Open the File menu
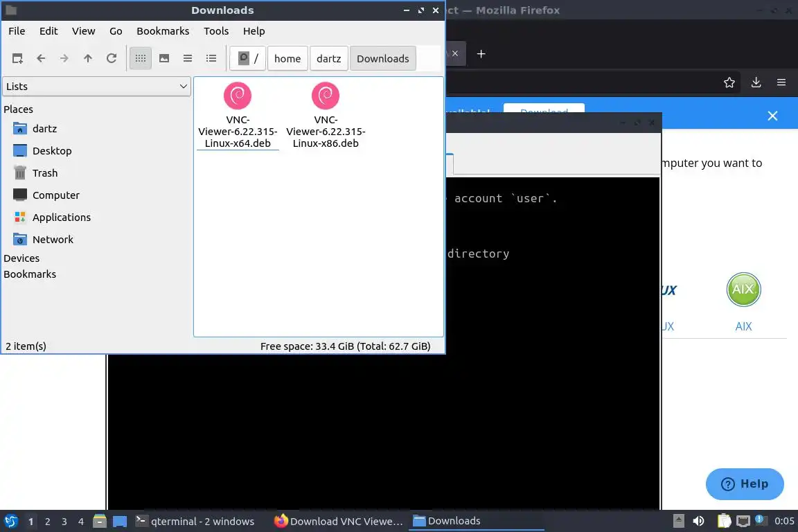This screenshot has height=532, width=798. tap(17, 31)
